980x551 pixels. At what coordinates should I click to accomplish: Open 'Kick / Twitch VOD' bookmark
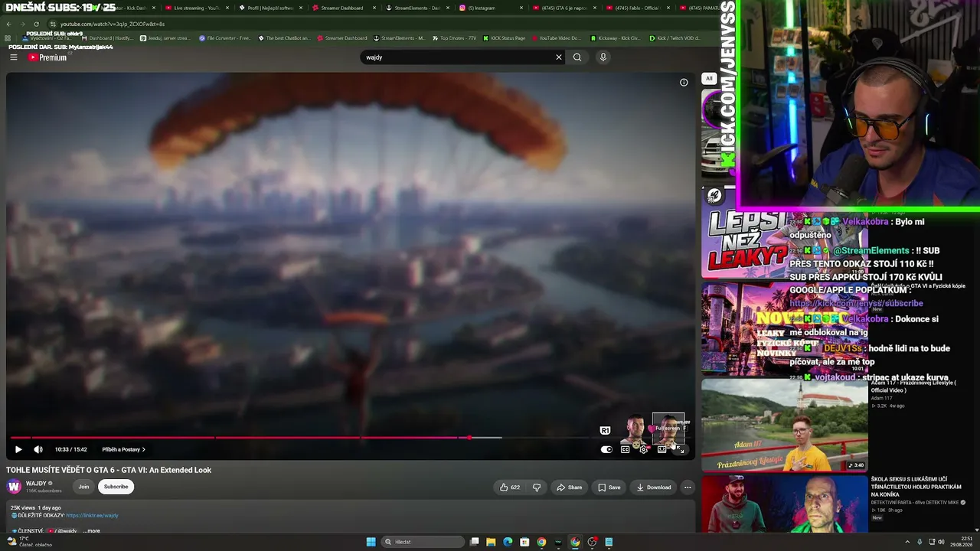pos(674,38)
